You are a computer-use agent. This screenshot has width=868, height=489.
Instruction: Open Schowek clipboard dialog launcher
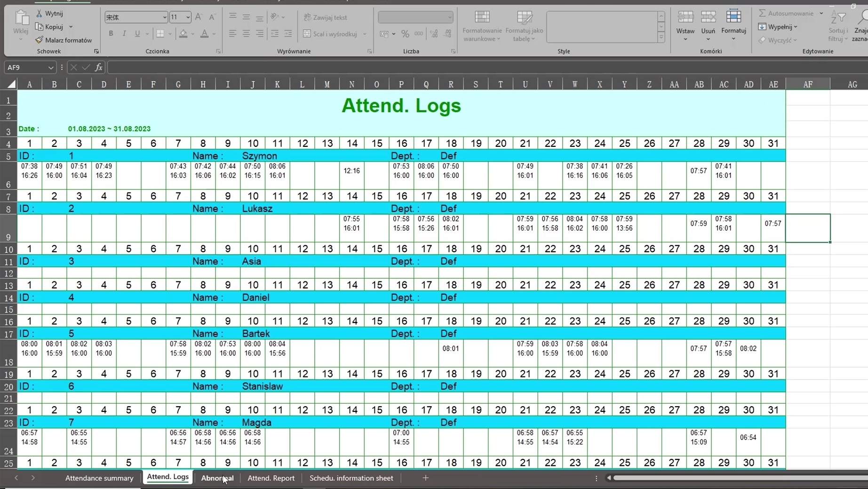pyautogui.click(x=96, y=51)
